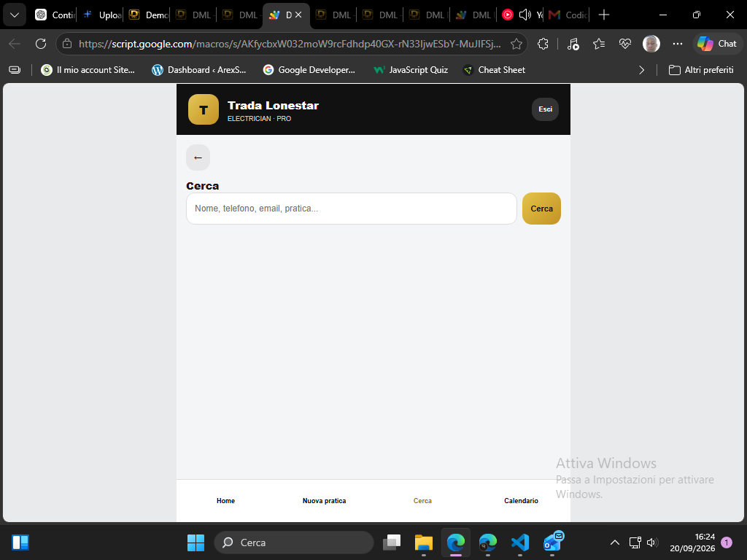Click the media control music icon
The width and height of the screenshot is (747, 560).
(573, 44)
